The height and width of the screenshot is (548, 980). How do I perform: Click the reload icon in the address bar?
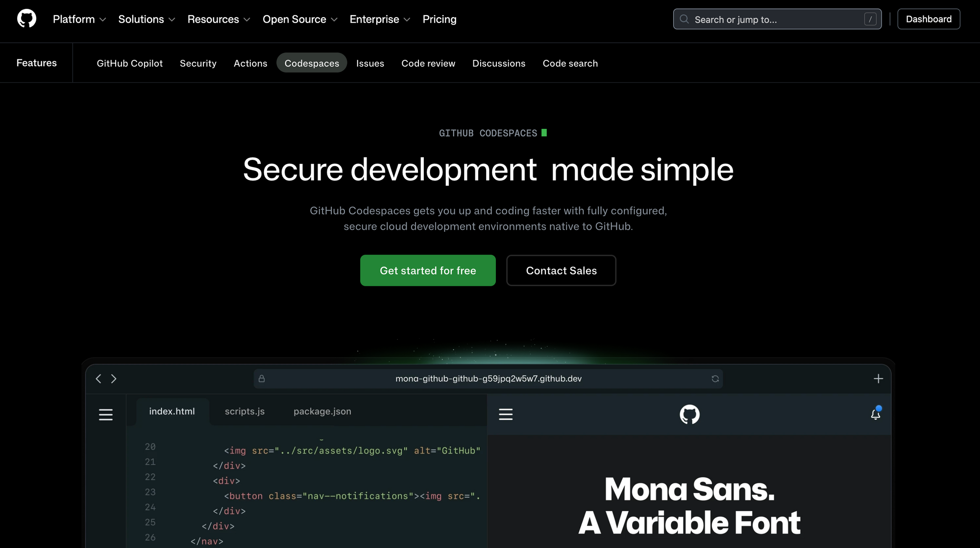coord(715,378)
